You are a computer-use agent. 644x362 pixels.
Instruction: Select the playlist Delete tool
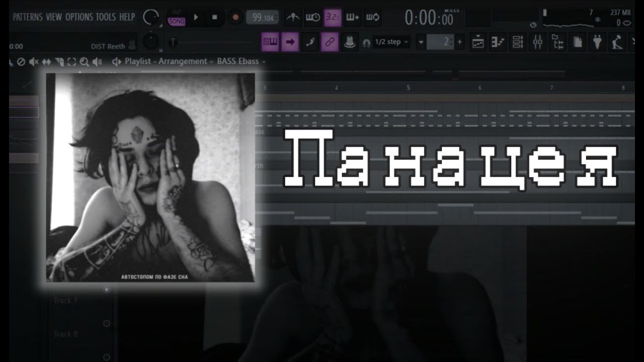click(21, 62)
